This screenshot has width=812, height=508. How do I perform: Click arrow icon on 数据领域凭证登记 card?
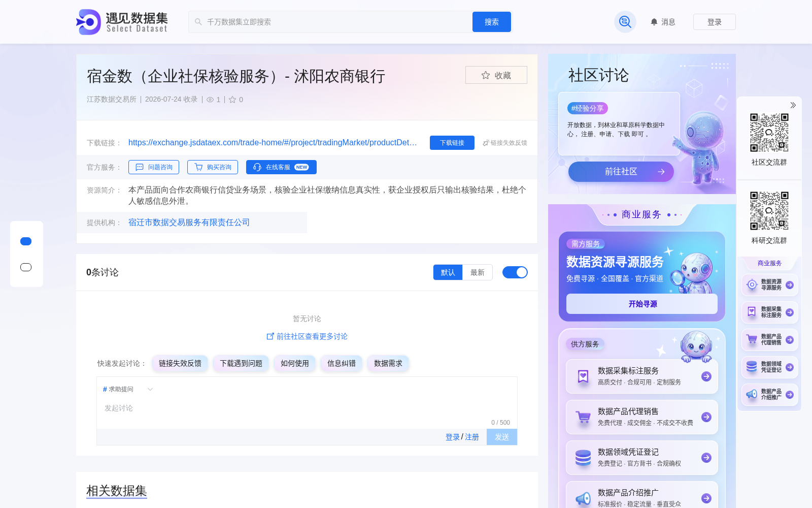pos(706,458)
